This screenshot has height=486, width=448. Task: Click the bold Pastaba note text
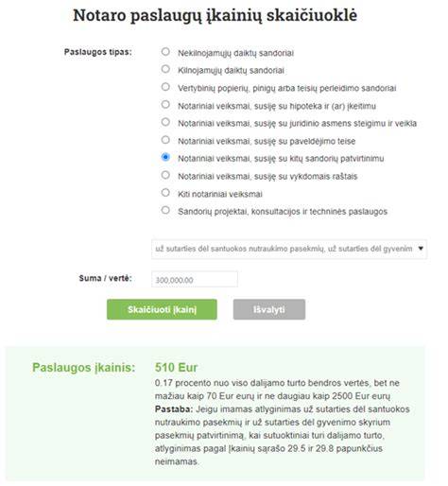(x=174, y=409)
